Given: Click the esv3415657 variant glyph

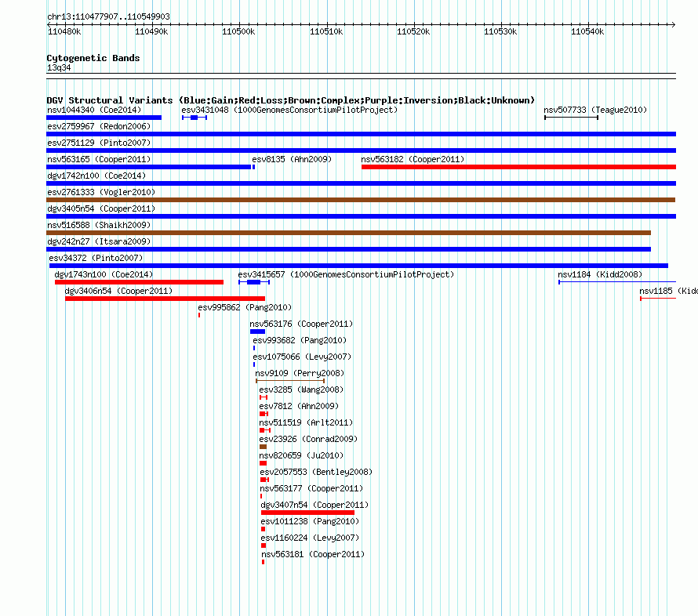Looking at the screenshot, I should click(x=254, y=282).
